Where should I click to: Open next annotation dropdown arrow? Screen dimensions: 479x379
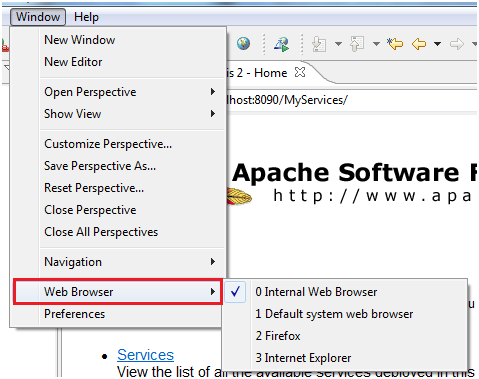tap(338, 44)
